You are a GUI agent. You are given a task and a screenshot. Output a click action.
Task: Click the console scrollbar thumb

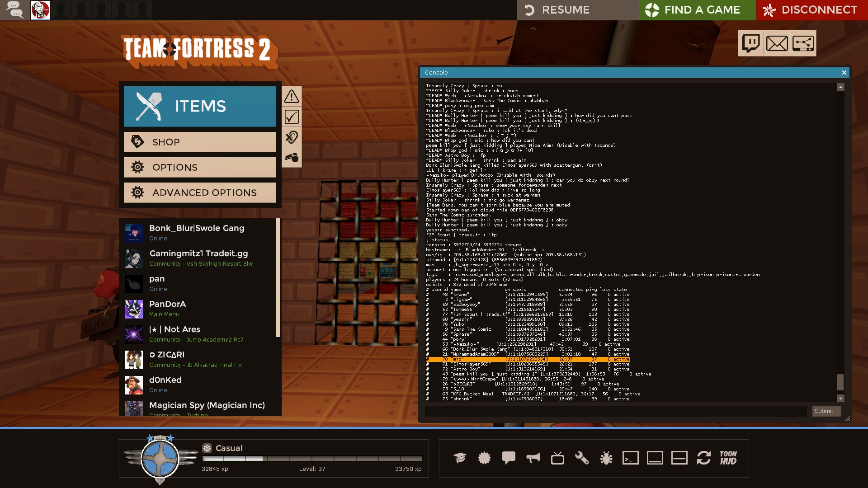point(840,382)
